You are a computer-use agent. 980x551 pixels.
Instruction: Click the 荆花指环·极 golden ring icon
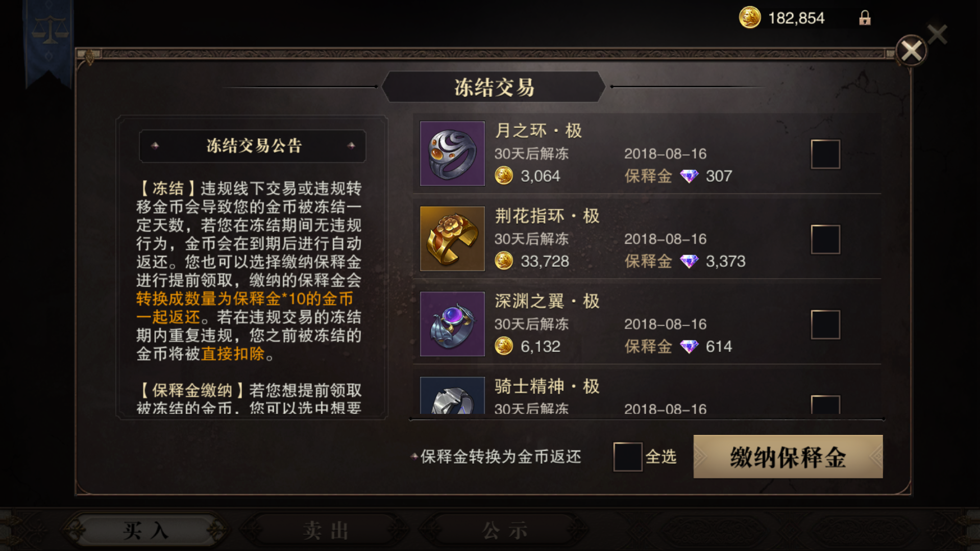pyautogui.click(x=452, y=239)
